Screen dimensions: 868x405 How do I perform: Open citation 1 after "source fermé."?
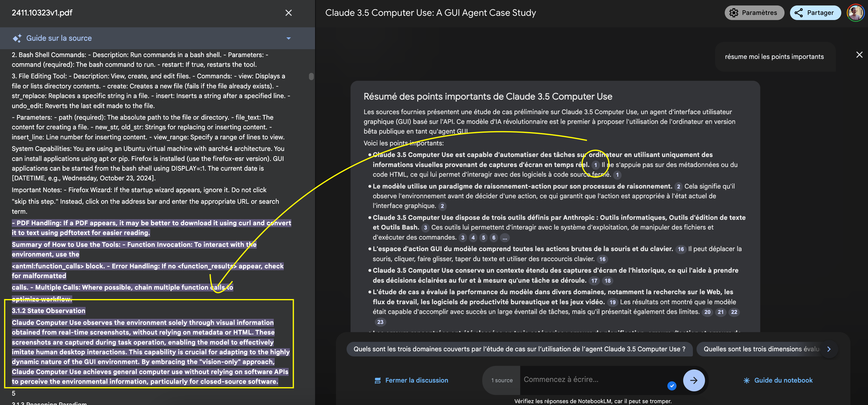click(617, 175)
